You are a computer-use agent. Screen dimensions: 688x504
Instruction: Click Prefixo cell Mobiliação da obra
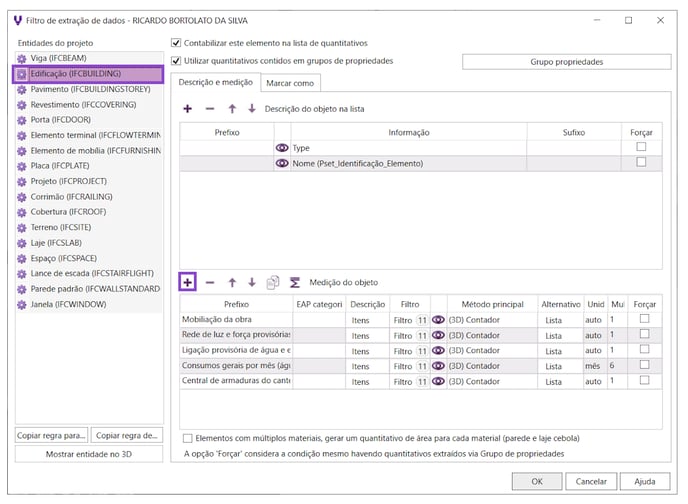(236, 319)
